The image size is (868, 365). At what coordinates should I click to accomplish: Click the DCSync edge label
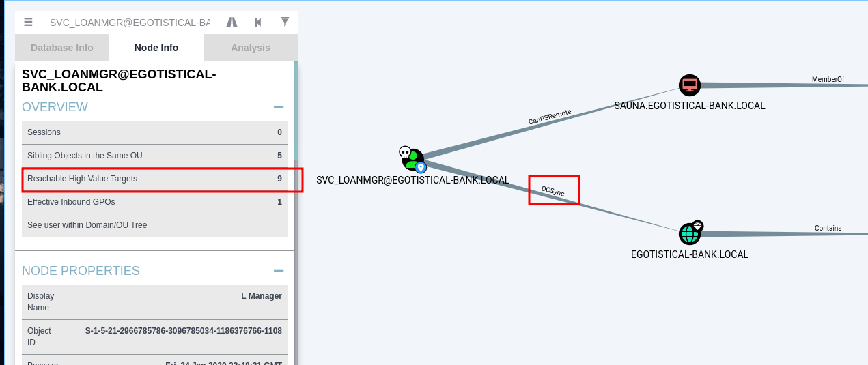tap(553, 190)
